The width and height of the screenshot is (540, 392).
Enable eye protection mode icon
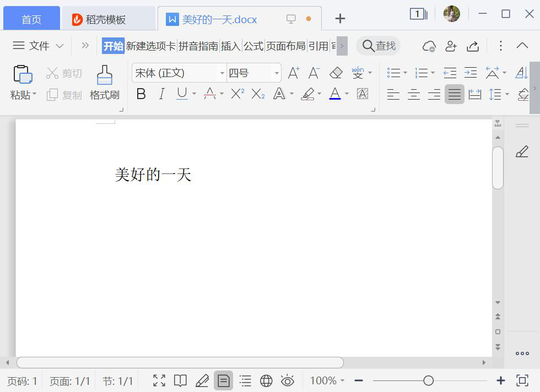tap(287, 380)
